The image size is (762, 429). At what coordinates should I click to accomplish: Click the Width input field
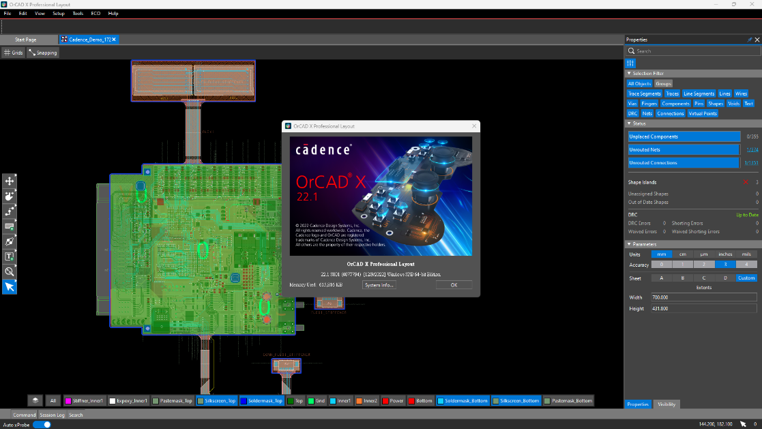704,297
